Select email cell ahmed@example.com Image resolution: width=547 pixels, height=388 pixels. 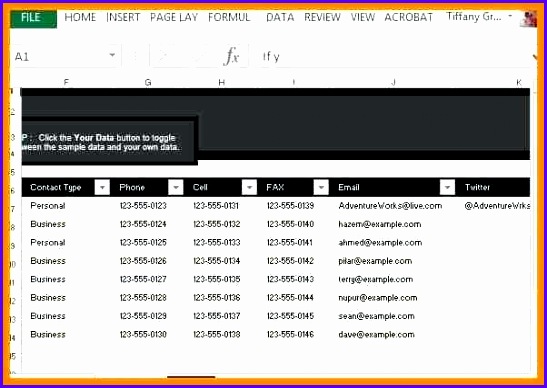pyautogui.click(x=380, y=243)
